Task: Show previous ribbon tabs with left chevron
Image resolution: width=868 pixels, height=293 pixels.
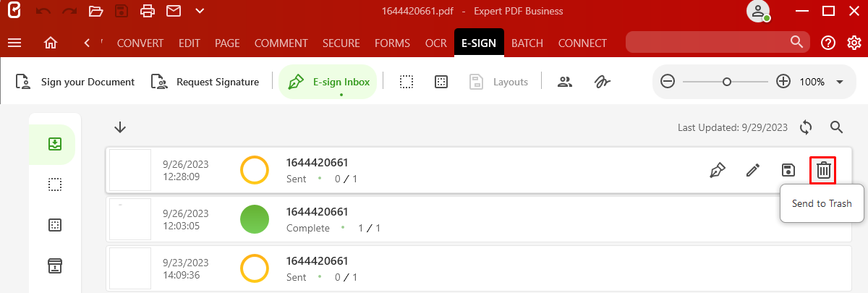Action: (x=87, y=43)
